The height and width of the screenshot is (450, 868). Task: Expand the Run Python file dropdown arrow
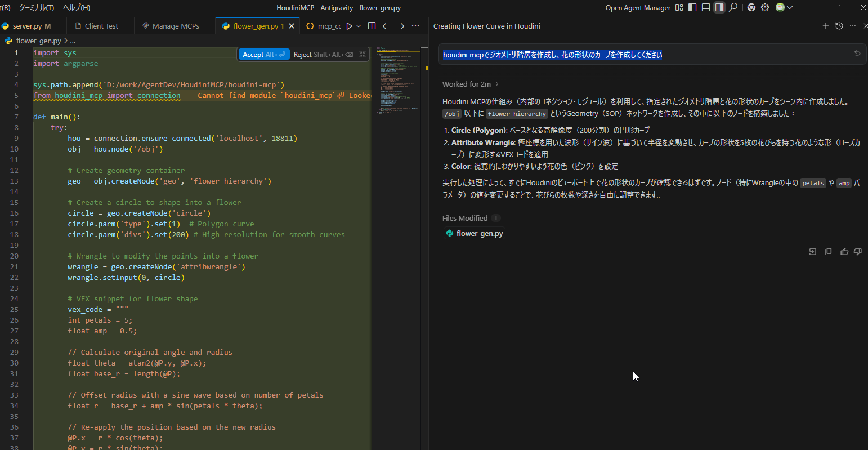pyautogui.click(x=359, y=26)
